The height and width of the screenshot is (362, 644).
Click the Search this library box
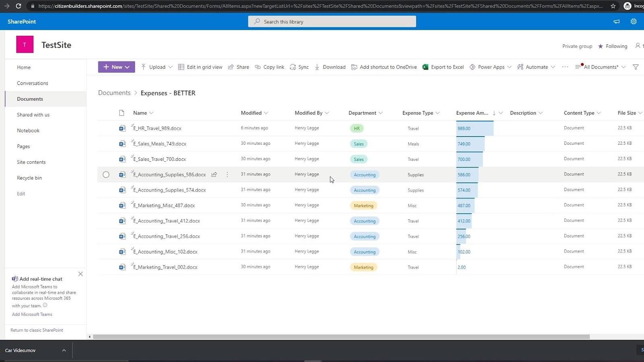click(332, 22)
